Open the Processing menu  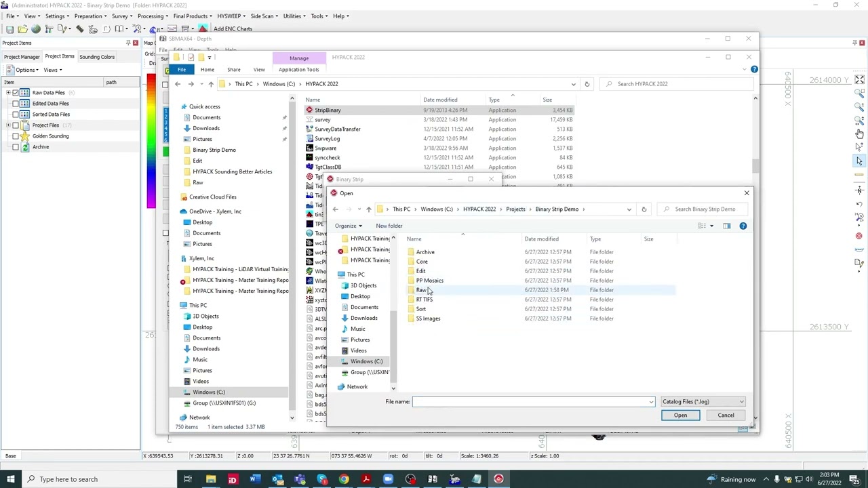click(153, 16)
